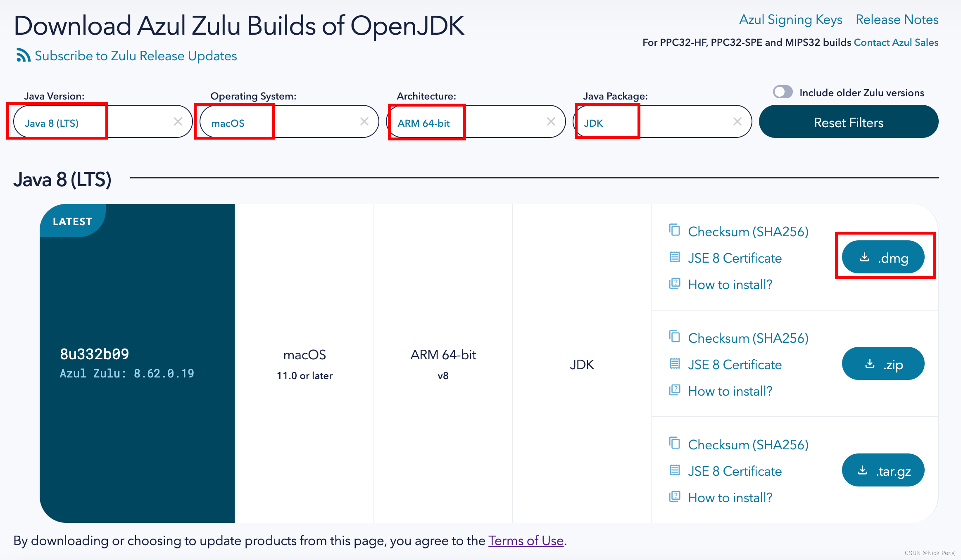This screenshot has height=560, width=961.
Task: Click the copy icon beside .tar.gz Checksum
Action: pos(674,443)
